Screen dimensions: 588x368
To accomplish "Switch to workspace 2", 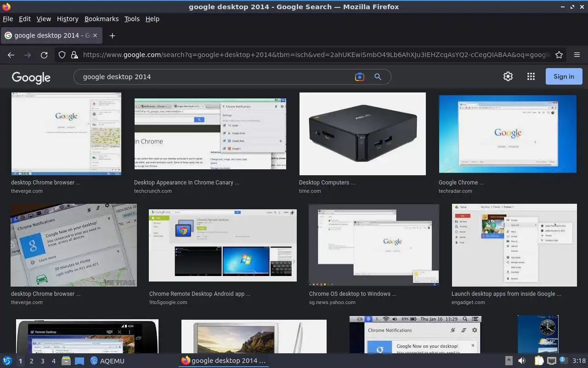I will [x=31, y=361].
